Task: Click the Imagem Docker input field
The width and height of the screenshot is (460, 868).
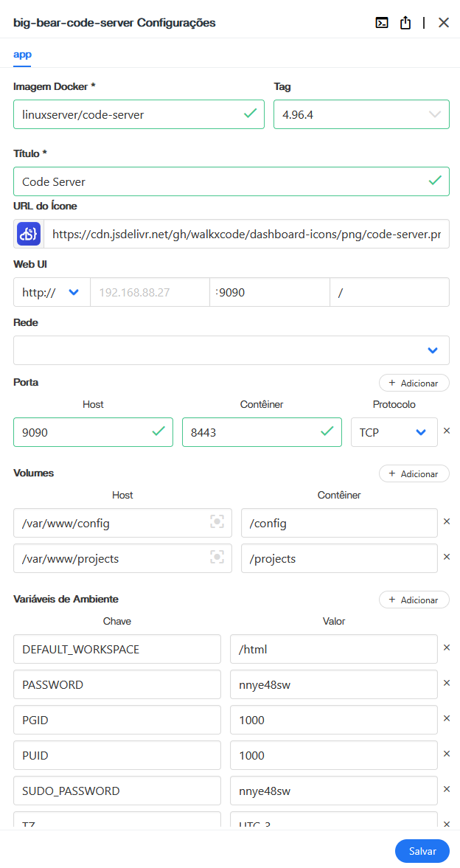Action: tap(139, 114)
